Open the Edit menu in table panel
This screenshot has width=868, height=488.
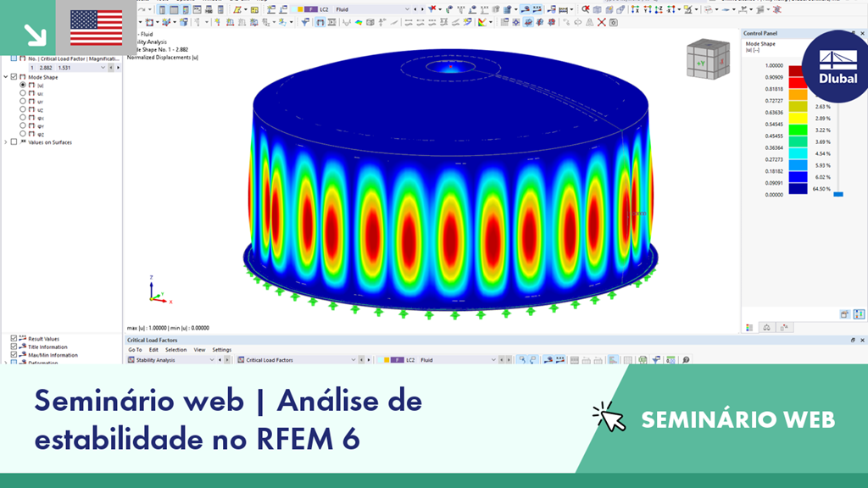[x=153, y=350]
